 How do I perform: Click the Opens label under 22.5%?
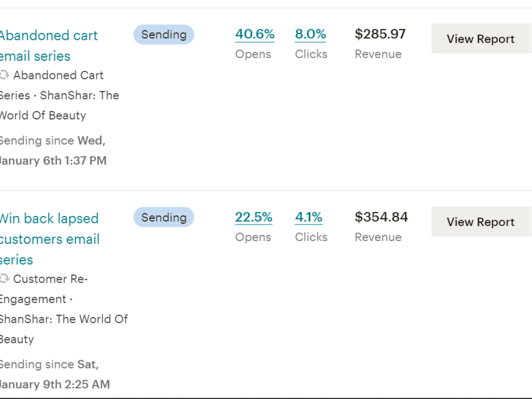(253, 237)
